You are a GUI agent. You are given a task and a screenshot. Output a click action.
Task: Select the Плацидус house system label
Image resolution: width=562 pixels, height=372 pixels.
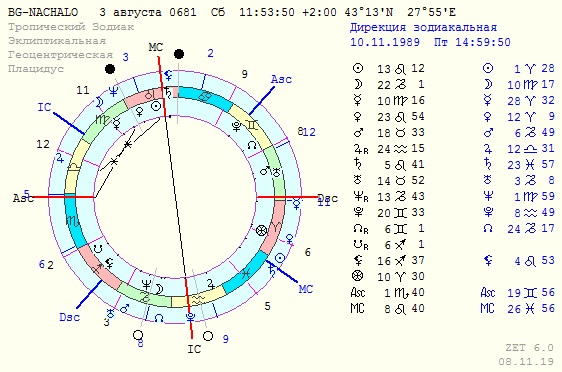pos(36,68)
